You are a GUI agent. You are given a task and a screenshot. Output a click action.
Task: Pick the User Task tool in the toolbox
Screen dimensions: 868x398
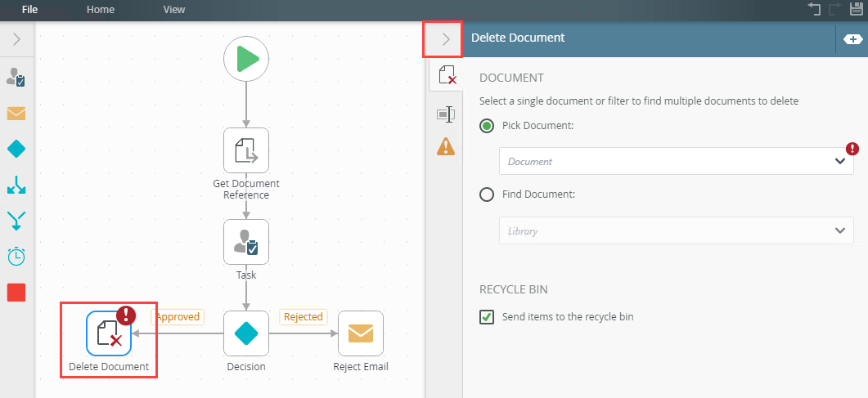(16, 78)
